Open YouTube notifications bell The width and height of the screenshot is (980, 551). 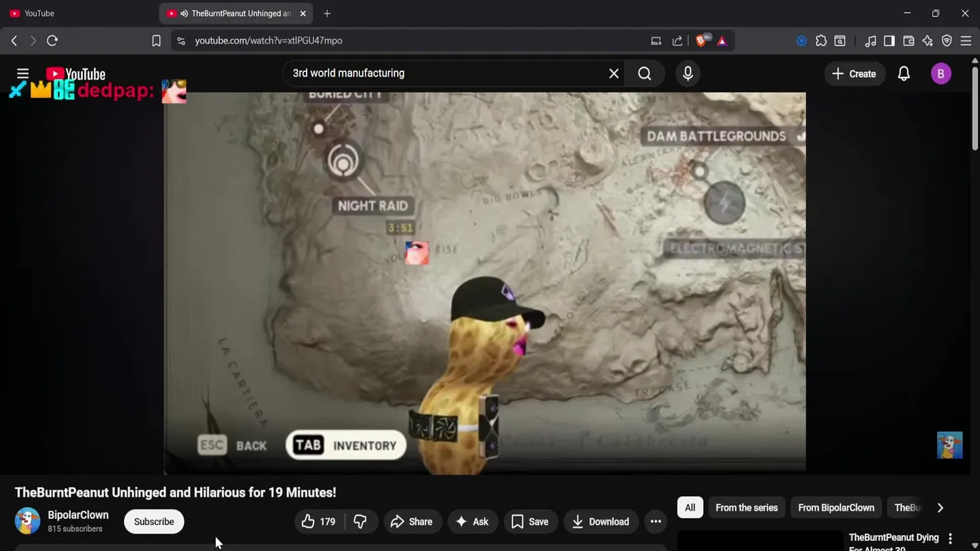[x=903, y=73]
